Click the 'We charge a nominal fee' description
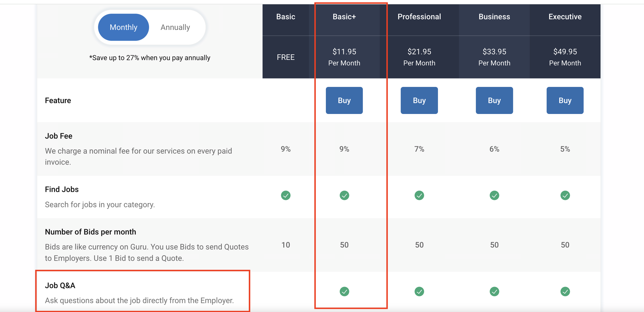The height and width of the screenshot is (312, 644). [138, 156]
